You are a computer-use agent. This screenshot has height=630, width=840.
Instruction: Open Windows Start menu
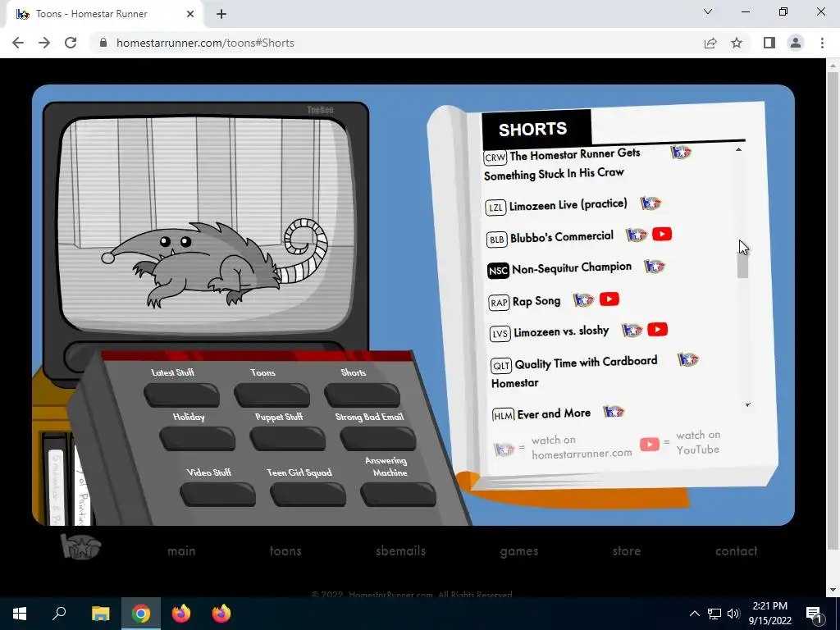coord(20,614)
